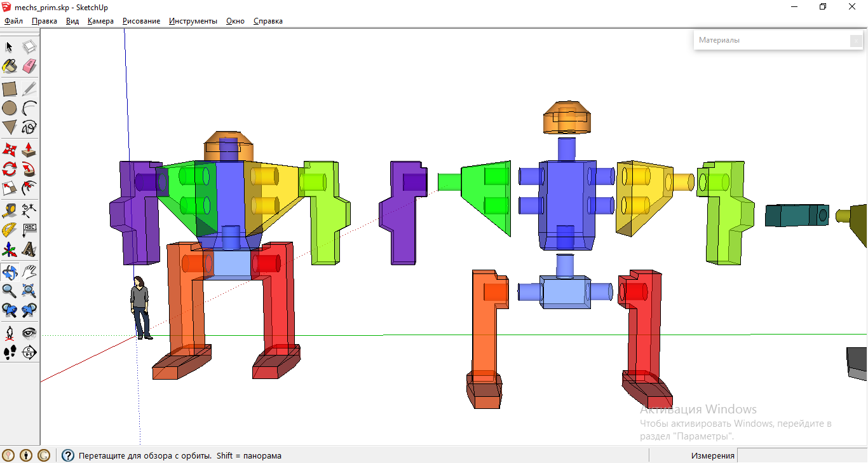
Task: Select the arrow Select tool
Action: pos(10,47)
